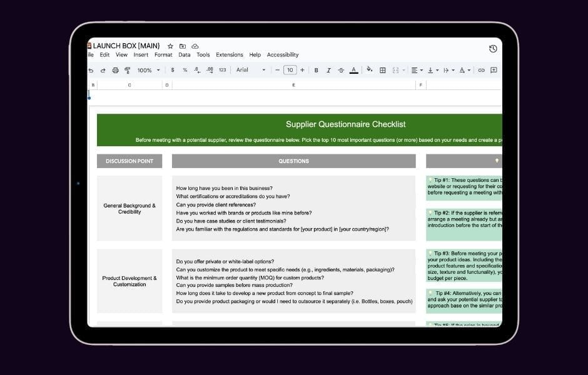Open the Data menu
Screen dimensions: 588x375
point(184,55)
